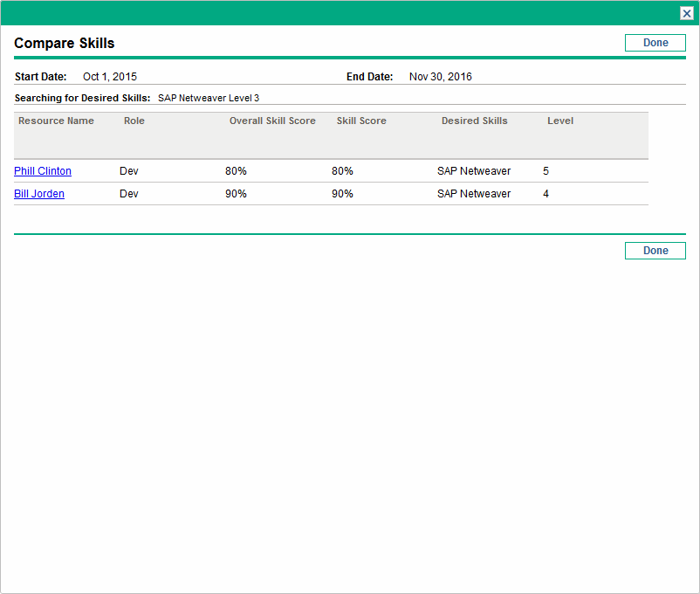Click the SAP Netweaver Level 3 search text

pyautogui.click(x=209, y=99)
